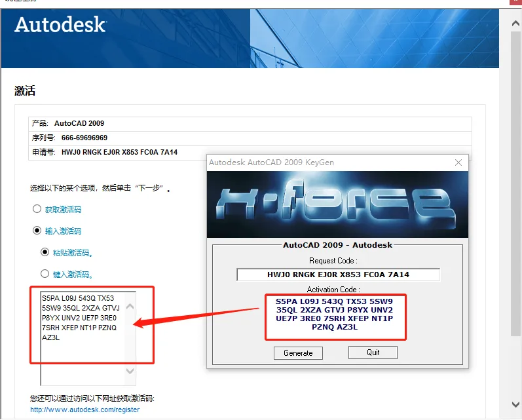This screenshot has width=522, height=420.
Task: Click the X-Force banner image
Action: (337, 204)
